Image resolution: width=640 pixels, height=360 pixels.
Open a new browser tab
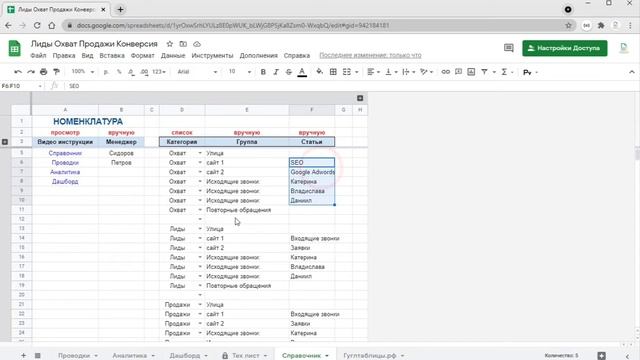(x=120, y=9)
